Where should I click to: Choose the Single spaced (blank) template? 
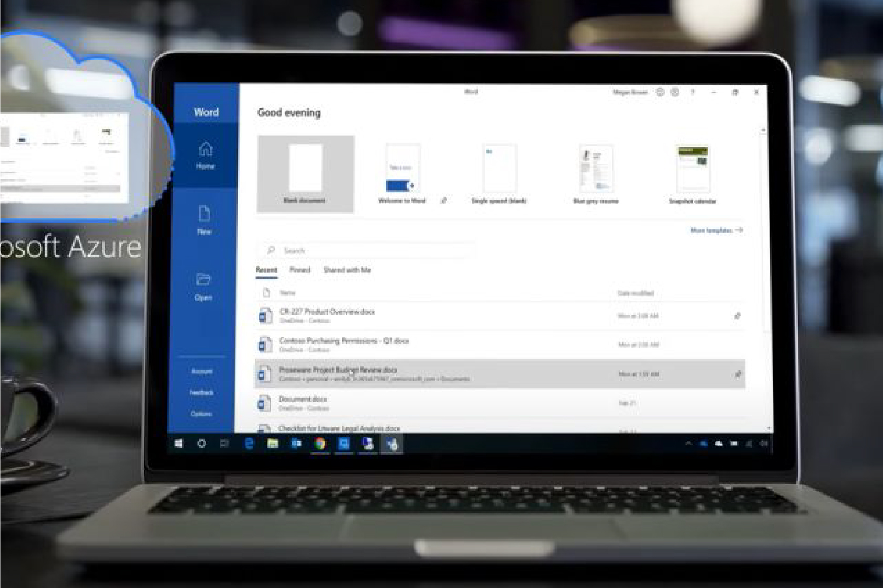(x=499, y=174)
